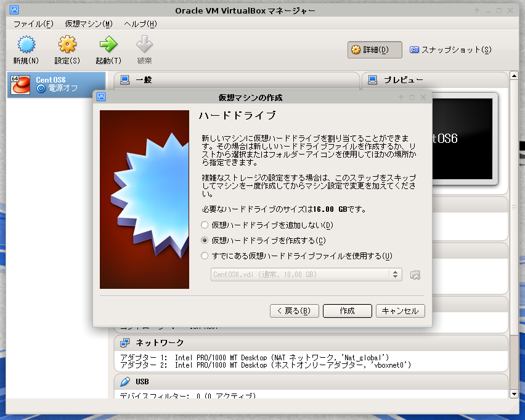The height and width of the screenshot is (420, 525).
Task: Click the New (新規) VM toolbar icon
Action: tap(26, 44)
